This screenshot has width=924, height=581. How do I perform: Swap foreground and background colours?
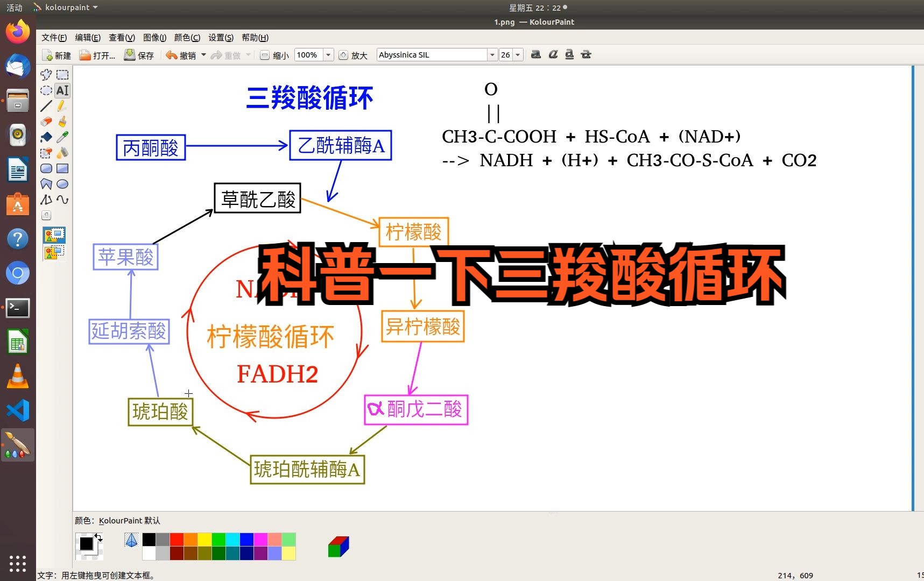click(x=98, y=537)
